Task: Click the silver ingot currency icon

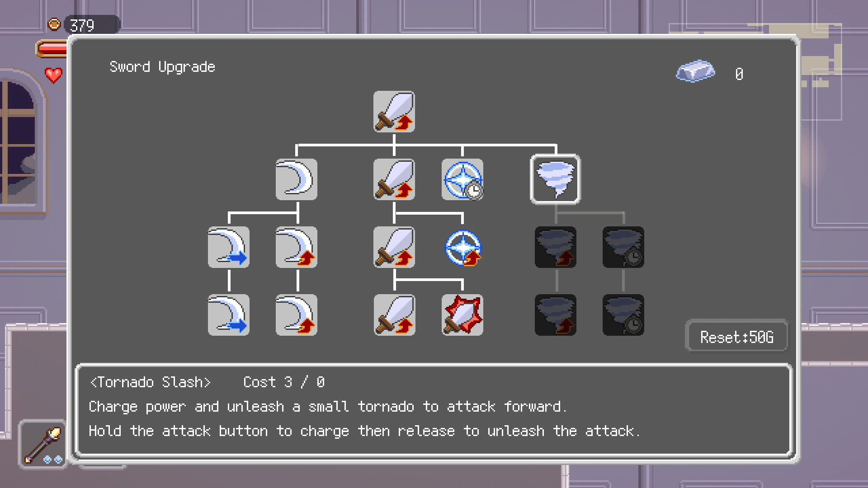Action: point(695,71)
